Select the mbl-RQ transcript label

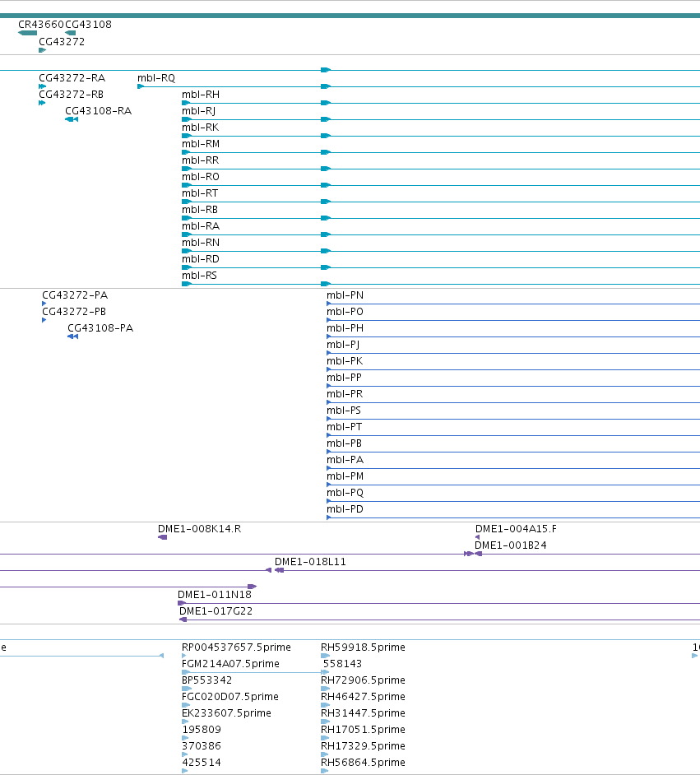[156, 77]
